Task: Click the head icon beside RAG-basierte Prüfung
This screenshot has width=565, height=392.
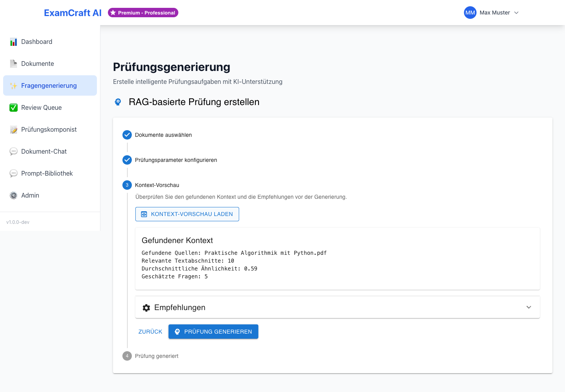Action: click(118, 102)
